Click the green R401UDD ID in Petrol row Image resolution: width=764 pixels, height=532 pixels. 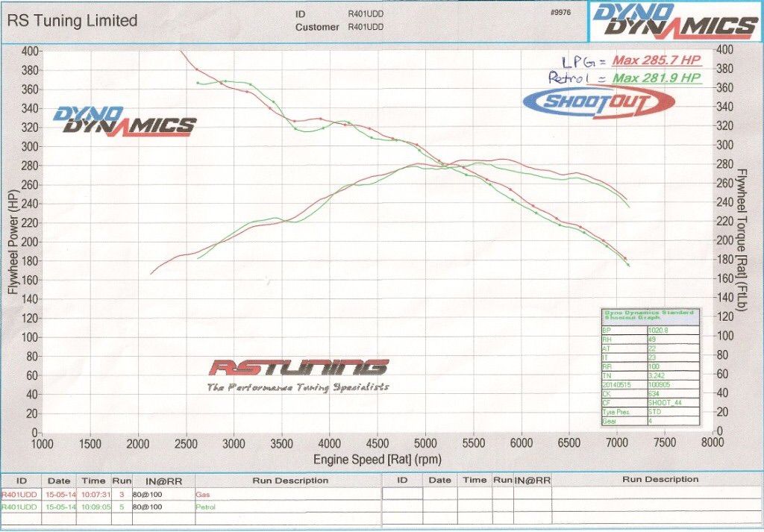[x=19, y=507]
